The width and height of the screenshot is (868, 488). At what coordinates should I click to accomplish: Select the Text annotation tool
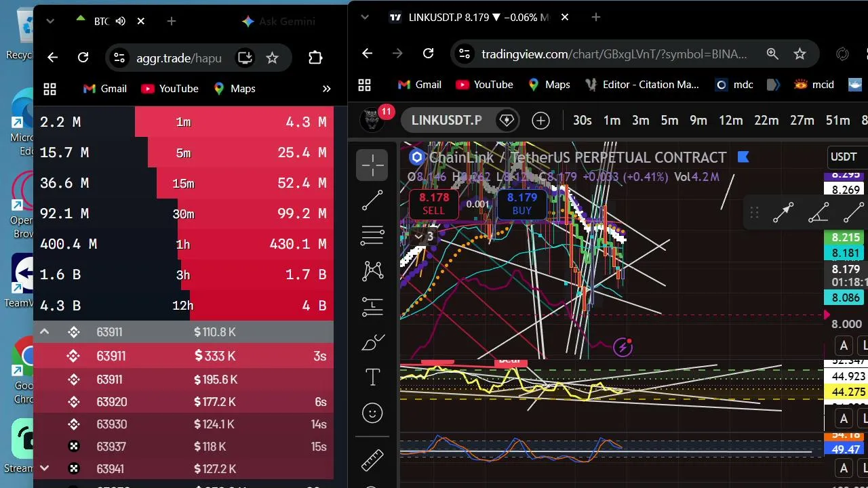(372, 378)
